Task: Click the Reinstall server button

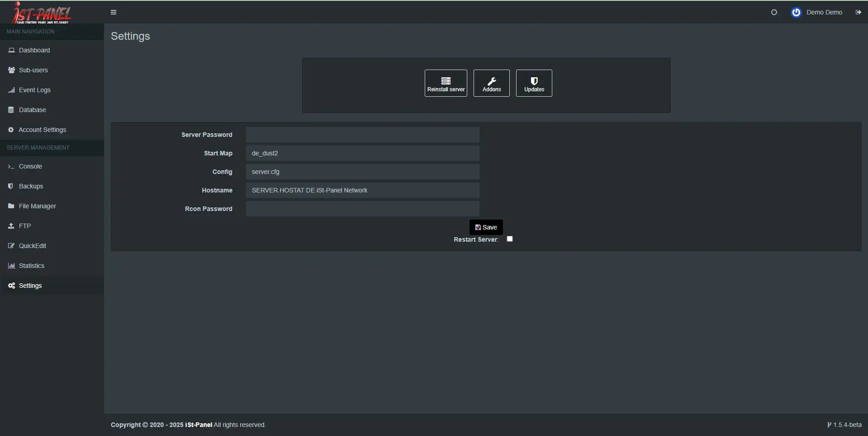Action: 446,83
